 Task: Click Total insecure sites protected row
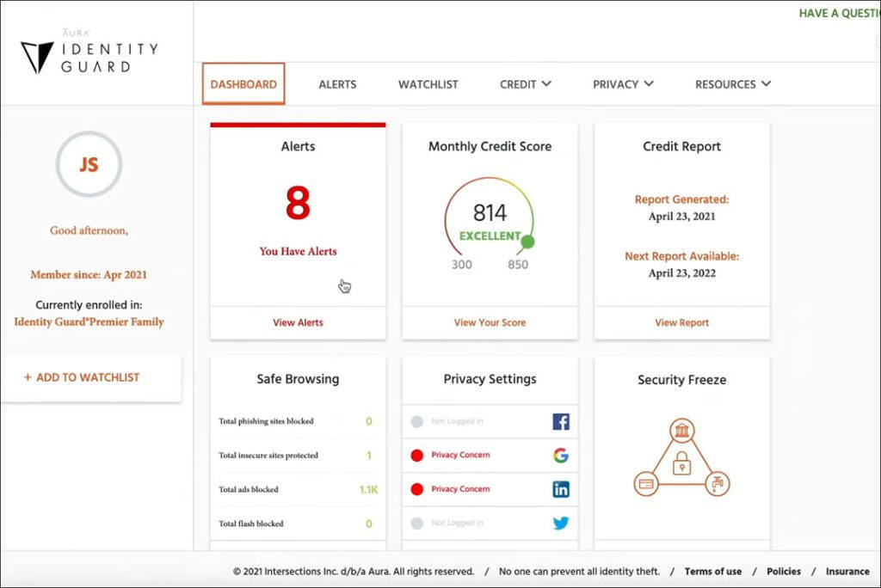pos(297,456)
